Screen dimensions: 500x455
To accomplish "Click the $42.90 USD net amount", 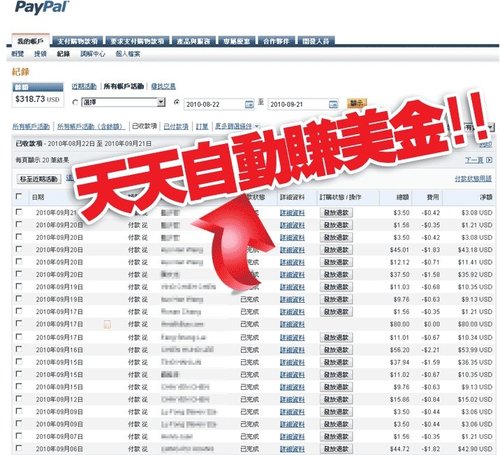I will [475, 449].
